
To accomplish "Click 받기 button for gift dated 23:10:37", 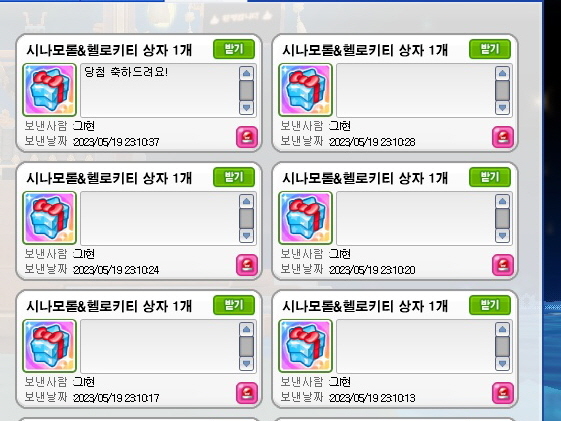I will click(234, 49).
